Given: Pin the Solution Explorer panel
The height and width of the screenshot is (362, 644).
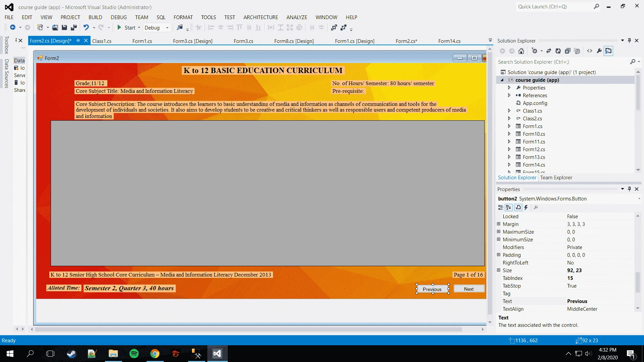Looking at the screenshot, I should (x=629, y=41).
